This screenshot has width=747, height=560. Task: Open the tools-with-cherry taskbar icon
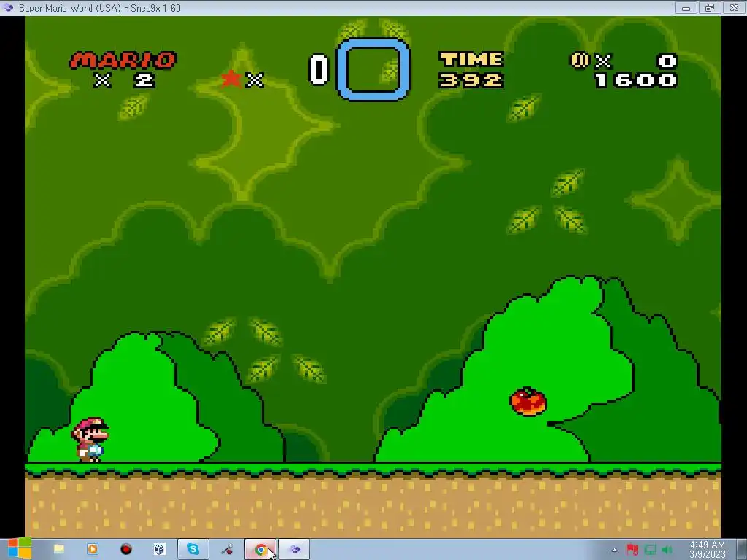227,550
